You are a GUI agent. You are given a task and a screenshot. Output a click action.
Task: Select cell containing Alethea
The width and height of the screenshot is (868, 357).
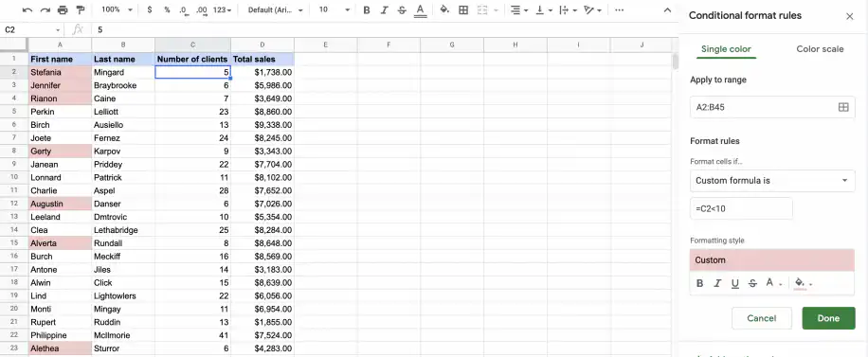(60, 348)
